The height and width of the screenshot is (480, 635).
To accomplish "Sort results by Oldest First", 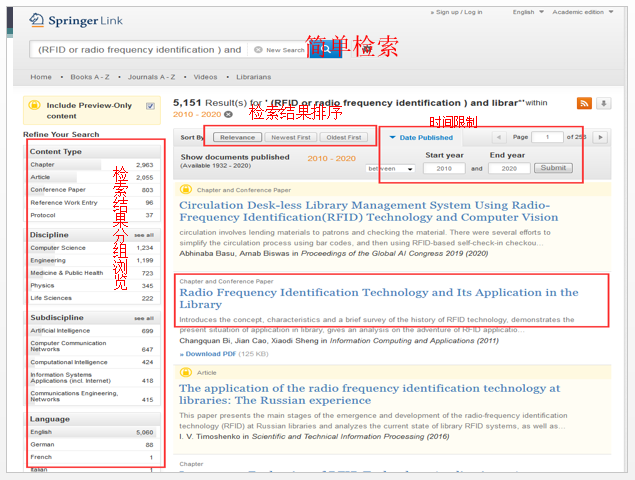I will click(344, 137).
